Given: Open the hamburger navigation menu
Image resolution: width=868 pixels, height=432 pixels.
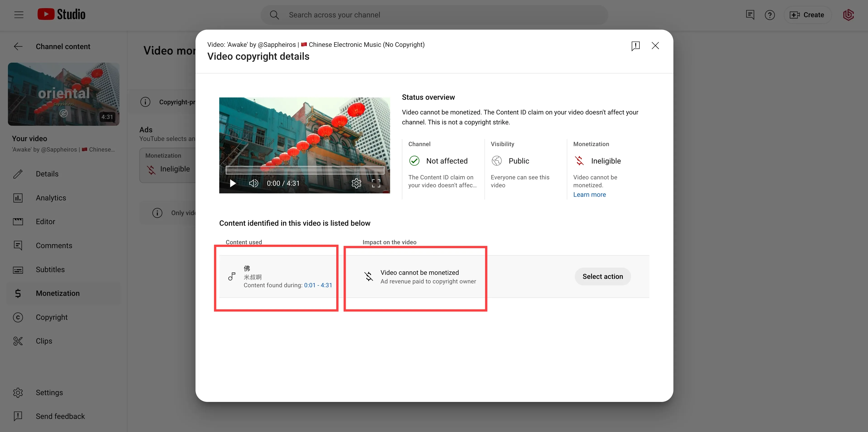Looking at the screenshot, I should pos(19,15).
